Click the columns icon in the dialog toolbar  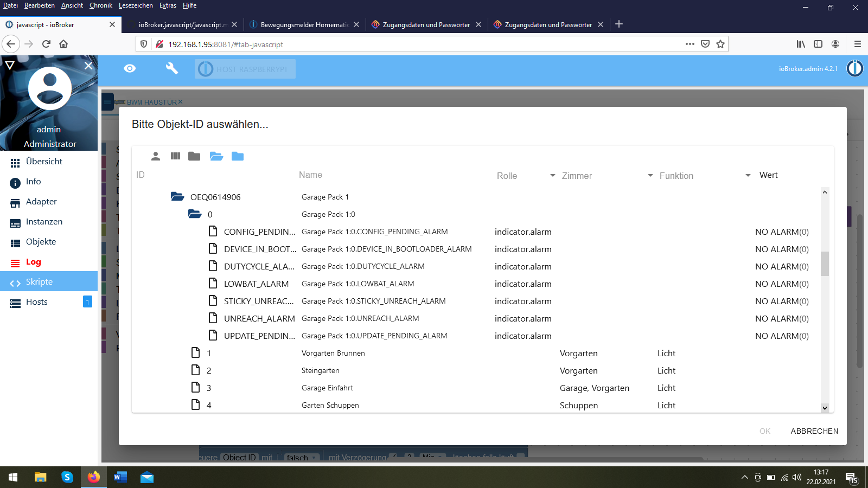pyautogui.click(x=175, y=156)
